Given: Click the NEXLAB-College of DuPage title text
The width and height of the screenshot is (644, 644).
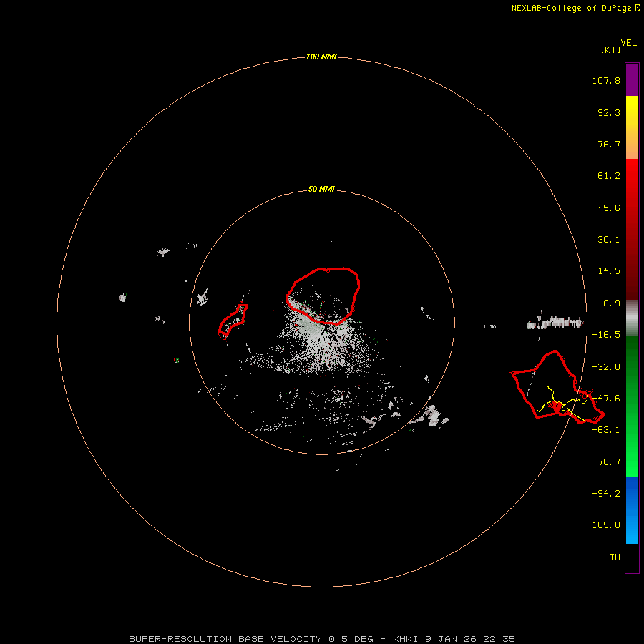Looking at the screenshot, I should point(575,8).
